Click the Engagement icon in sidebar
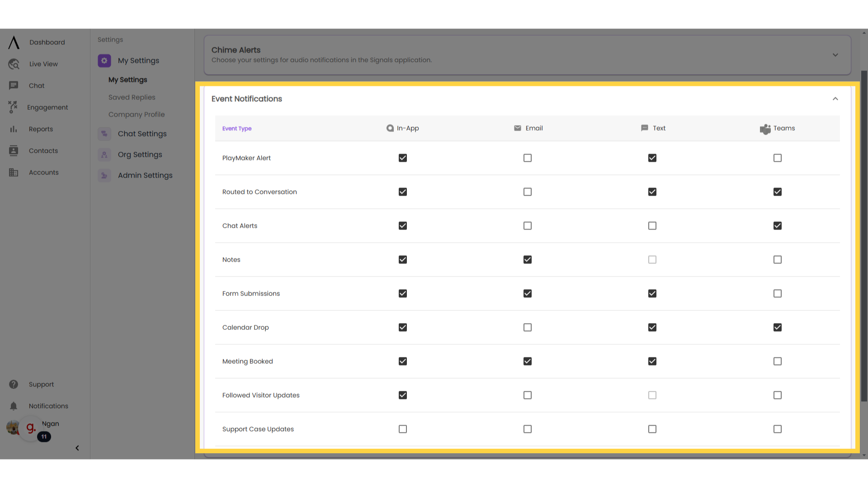Screen dimensions: 868x488 [x=13, y=107]
